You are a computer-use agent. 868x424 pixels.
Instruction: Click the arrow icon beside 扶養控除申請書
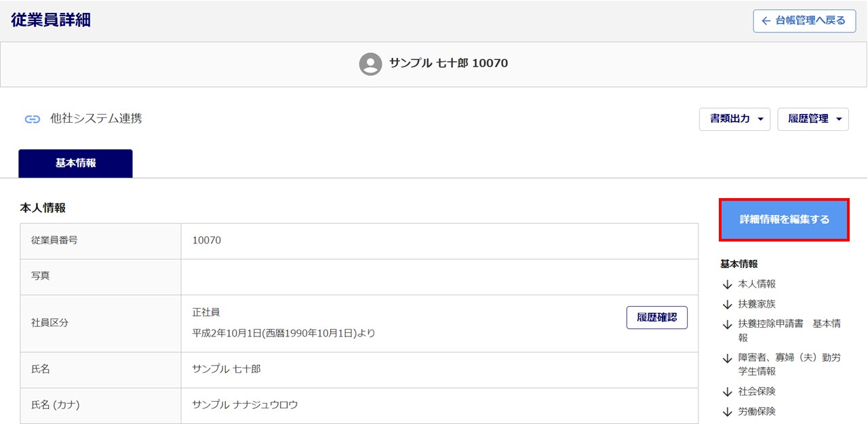[728, 325]
